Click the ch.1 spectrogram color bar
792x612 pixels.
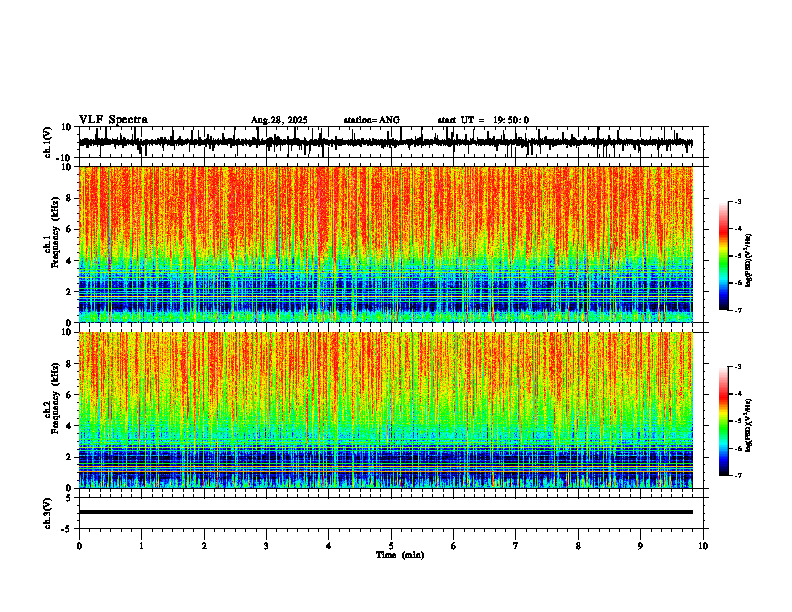coord(723,256)
